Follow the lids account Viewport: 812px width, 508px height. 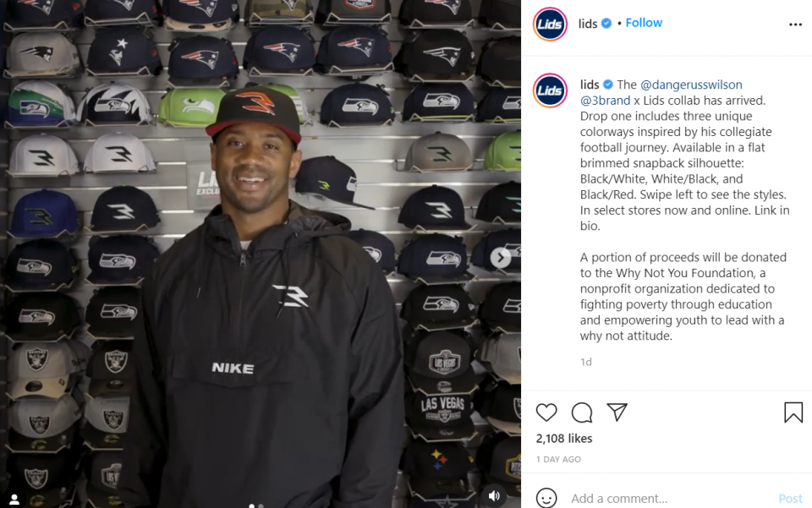pos(644,23)
